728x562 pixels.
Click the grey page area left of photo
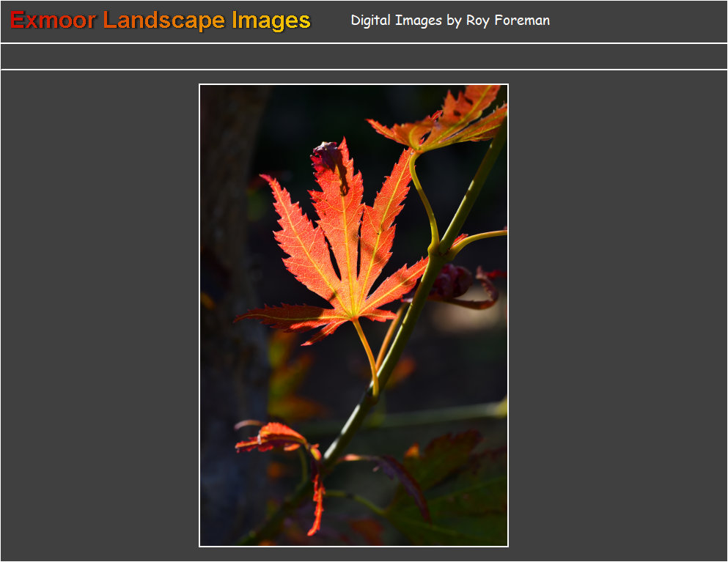(99, 315)
